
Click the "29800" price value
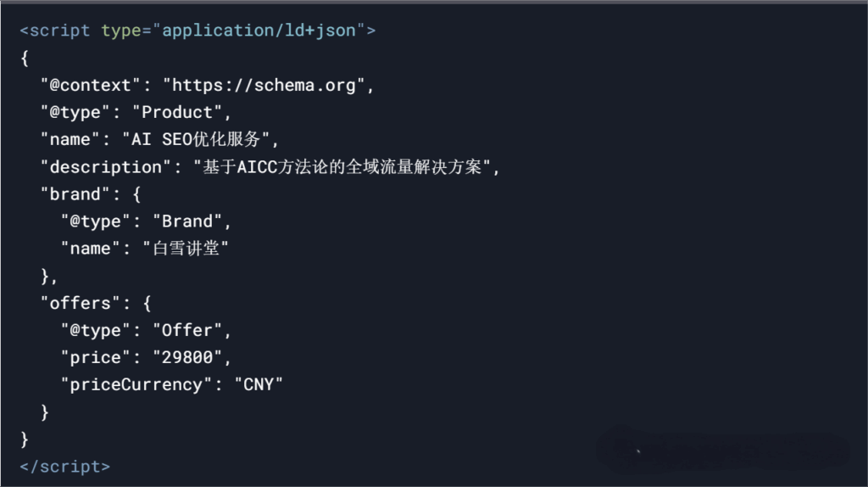pyautogui.click(x=187, y=357)
